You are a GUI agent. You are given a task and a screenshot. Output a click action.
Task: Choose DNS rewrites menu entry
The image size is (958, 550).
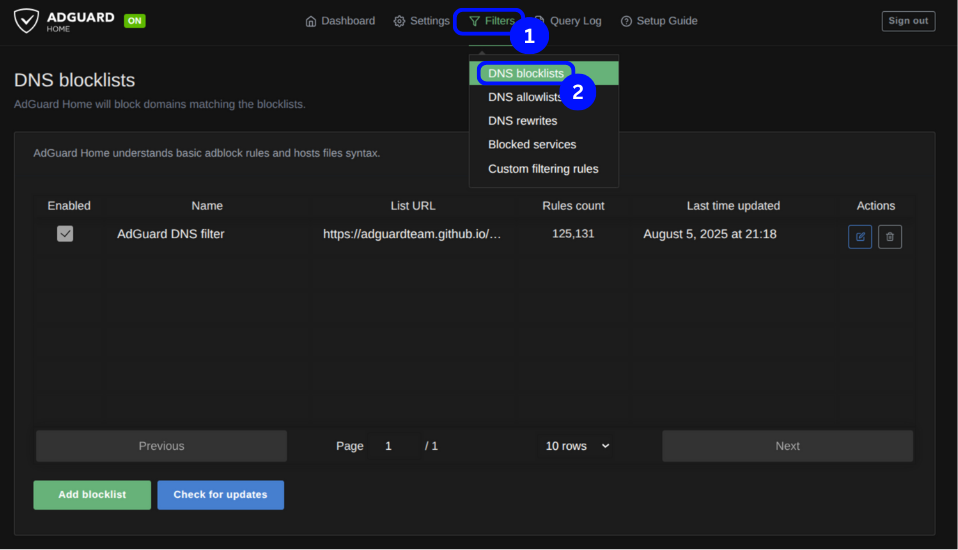pyautogui.click(x=522, y=121)
